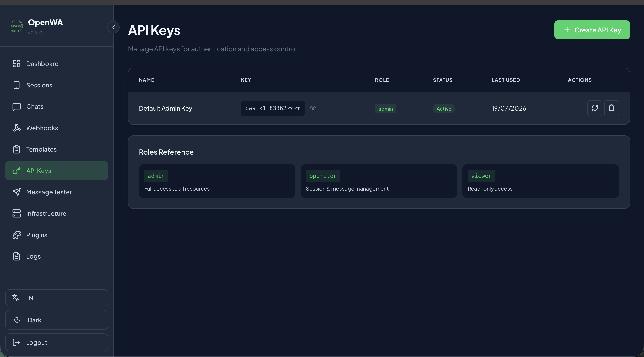Open the EN language selector
This screenshot has width=644, height=357.
(57, 298)
